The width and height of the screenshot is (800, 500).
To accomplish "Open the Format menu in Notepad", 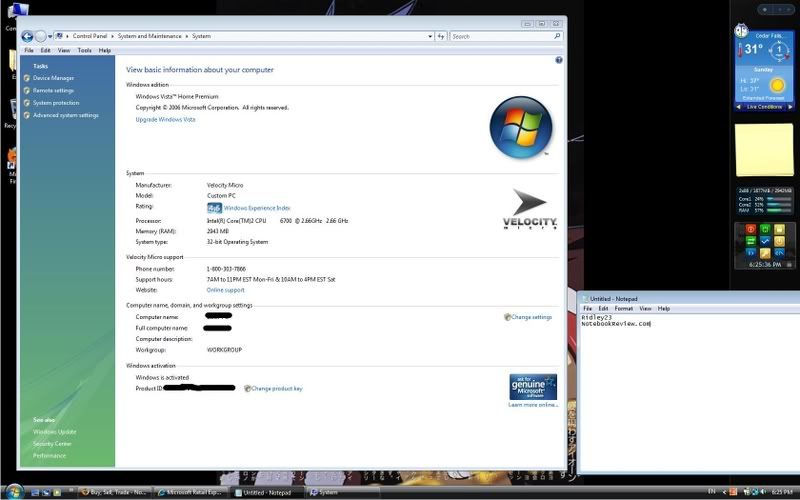I will tap(623, 309).
